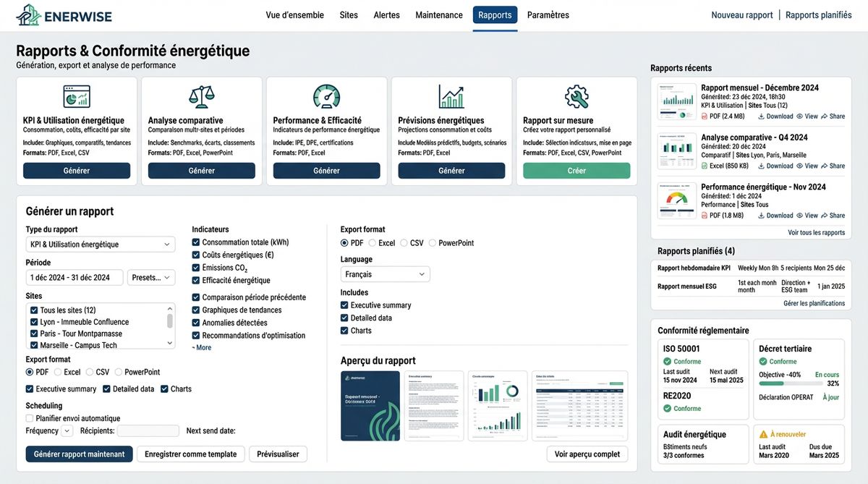Click the Rapport sur mesure gear-wrench icon

576,96
